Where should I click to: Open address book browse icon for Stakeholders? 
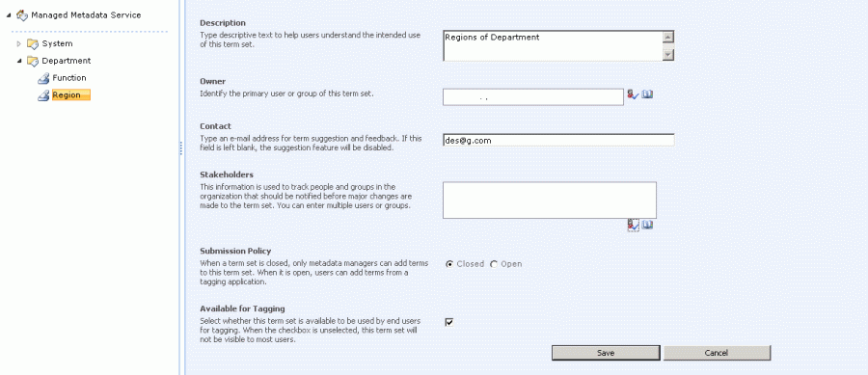(x=648, y=225)
